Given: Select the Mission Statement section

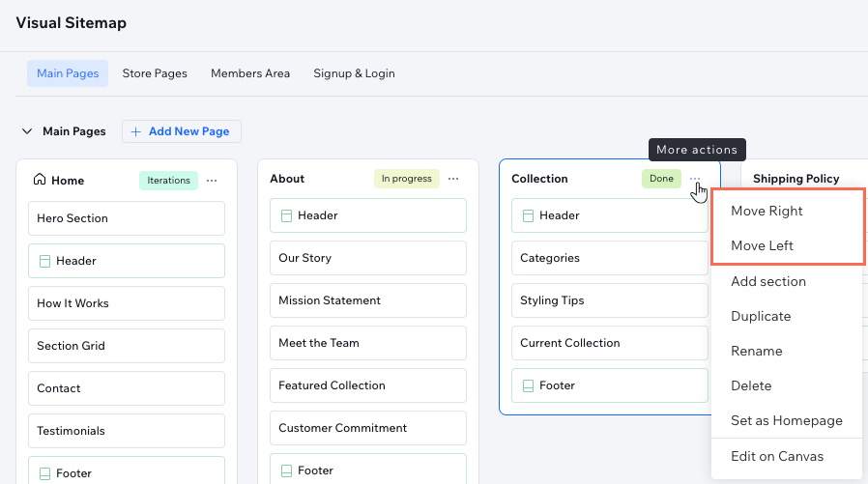Looking at the screenshot, I should (368, 300).
